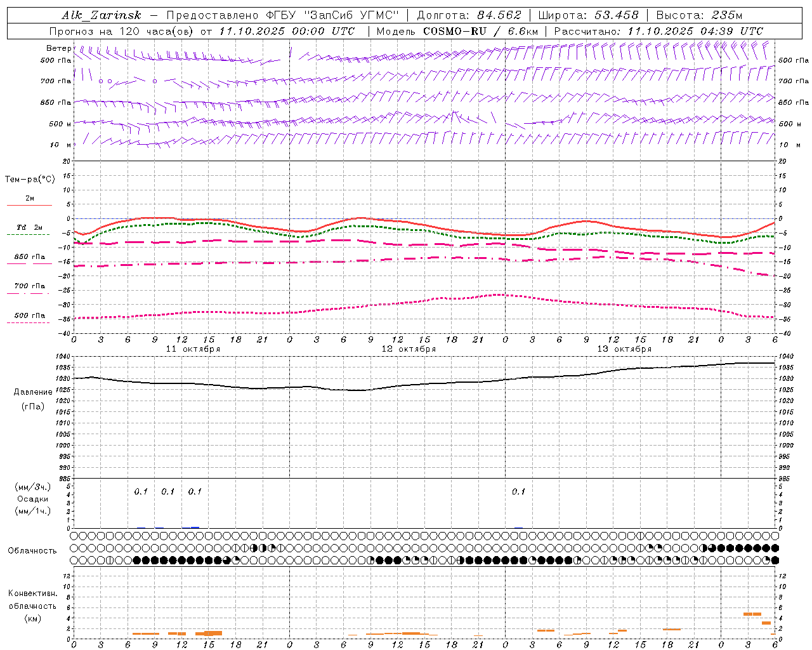Viewport: 812px width, 650px height.
Task: Click the '2м' temperature legend entry
Action: pyautogui.click(x=30, y=198)
